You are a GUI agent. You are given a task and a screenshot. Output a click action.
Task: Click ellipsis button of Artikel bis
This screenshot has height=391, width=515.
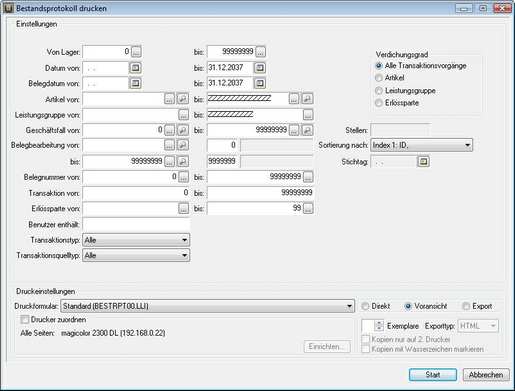point(294,99)
